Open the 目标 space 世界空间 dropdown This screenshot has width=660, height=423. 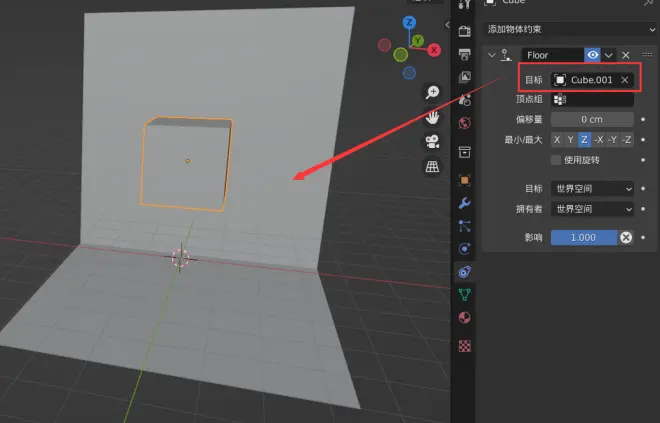592,189
